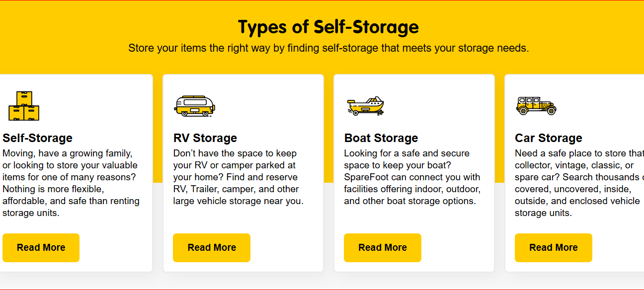This screenshot has width=644, height=290.
Task: Click the RV Storage description text
Action: click(x=238, y=177)
